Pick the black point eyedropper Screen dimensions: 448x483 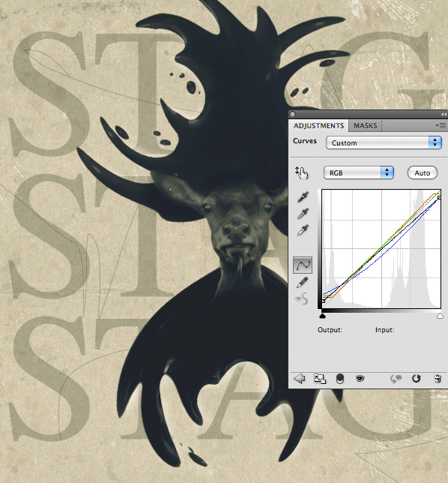pos(303,197)
